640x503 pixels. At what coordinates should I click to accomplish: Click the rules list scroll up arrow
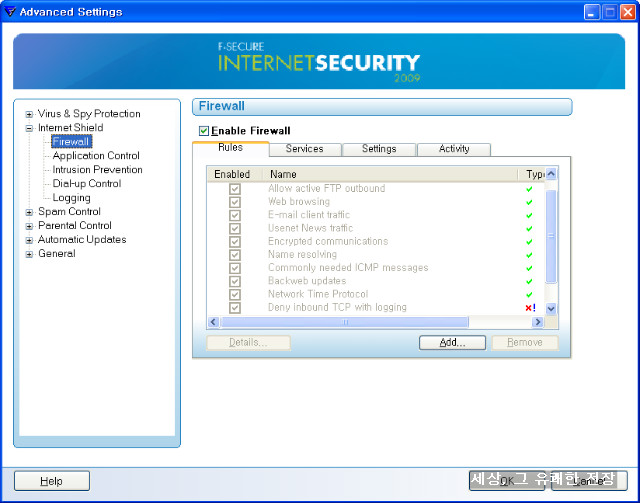(x=551, y=174)
